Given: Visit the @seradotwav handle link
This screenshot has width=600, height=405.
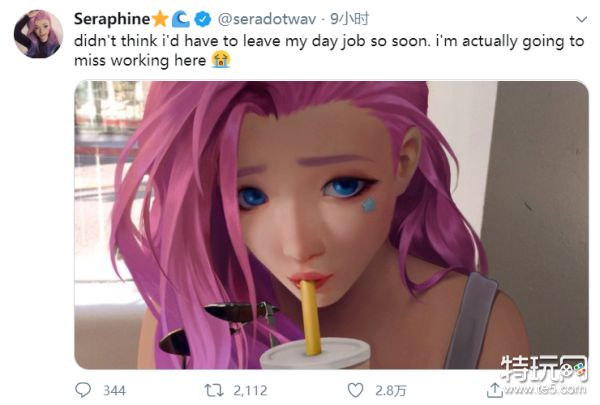Looking at the screenshot, I should click(x=267, y=19).
